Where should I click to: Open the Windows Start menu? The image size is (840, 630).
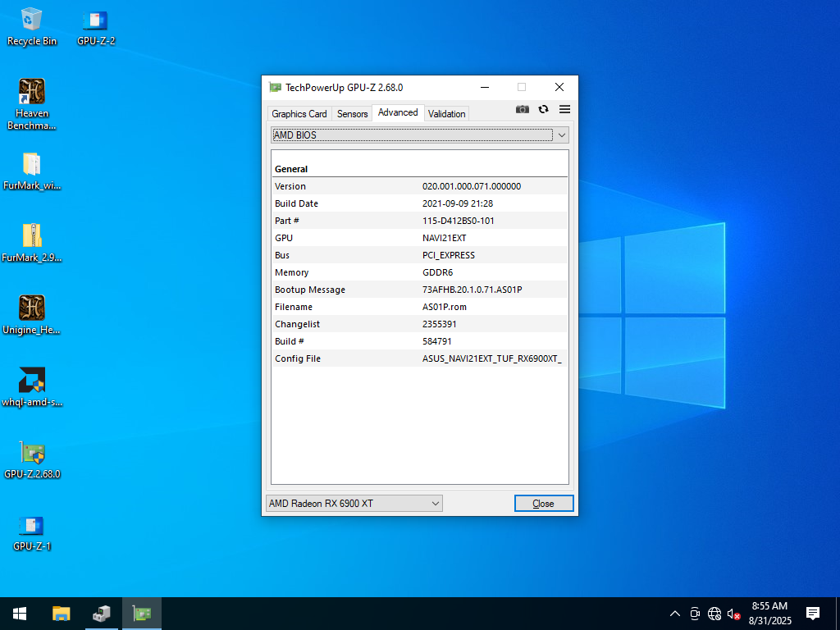(20, 614)
